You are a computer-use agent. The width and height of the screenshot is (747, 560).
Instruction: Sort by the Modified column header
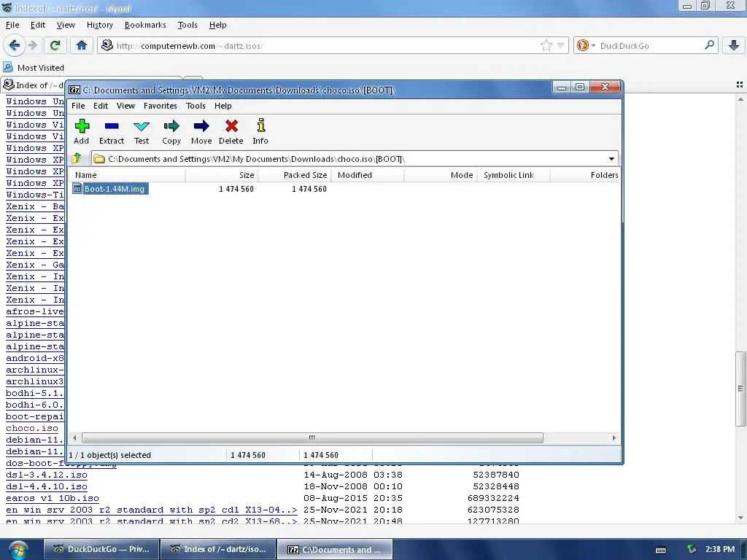click(x=368, y=175)
